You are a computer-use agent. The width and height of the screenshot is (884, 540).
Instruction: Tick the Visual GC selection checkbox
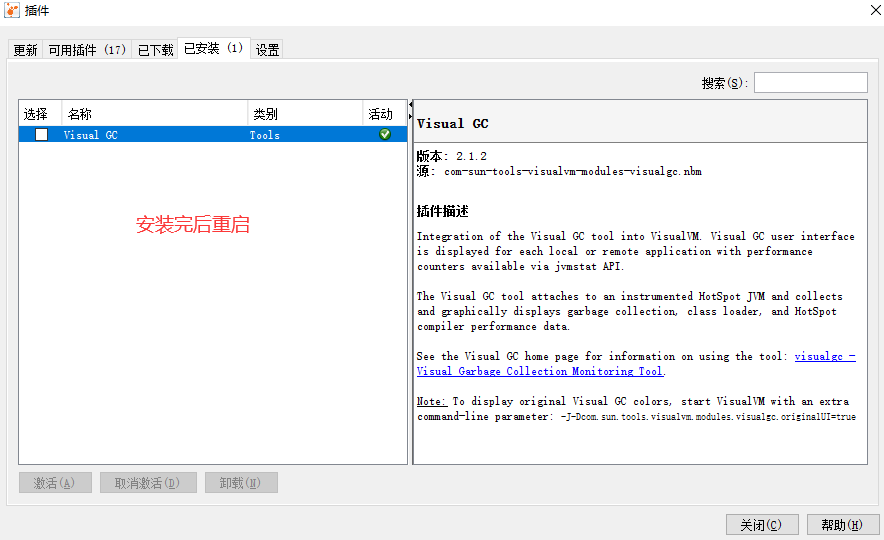coord(41,134)
